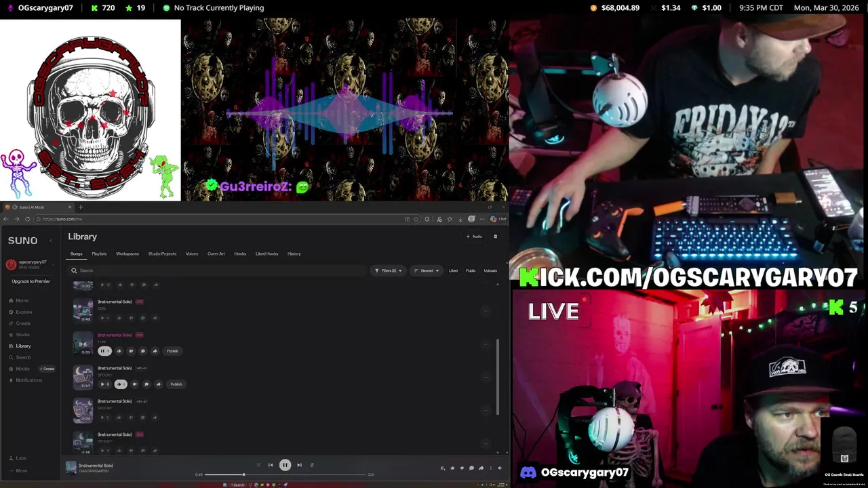Open the Voices tab
Screen dimensions: 868x488
pos(192,253)
